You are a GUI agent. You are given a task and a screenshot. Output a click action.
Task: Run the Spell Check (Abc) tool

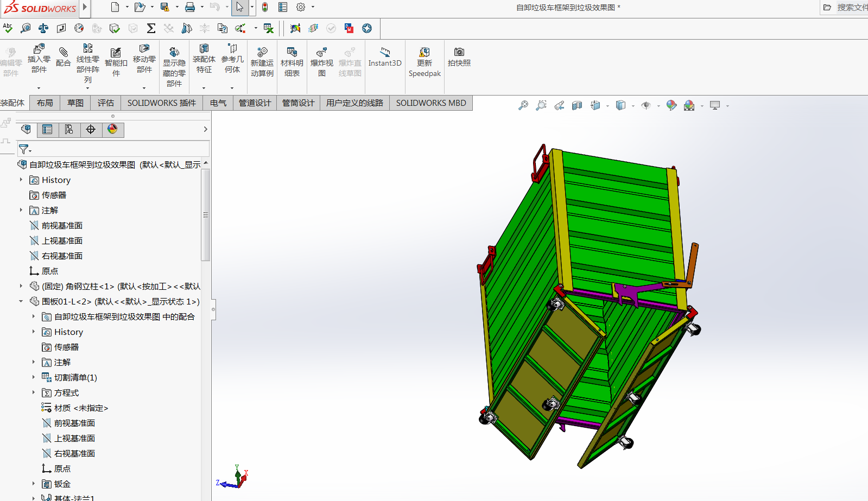[8, 28]
